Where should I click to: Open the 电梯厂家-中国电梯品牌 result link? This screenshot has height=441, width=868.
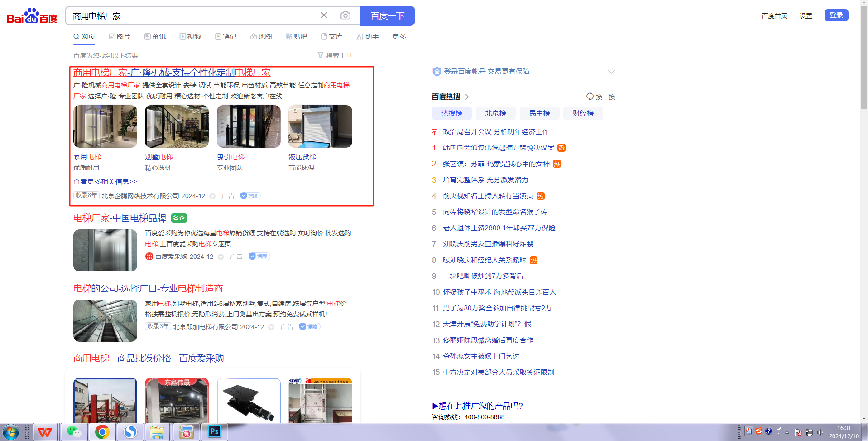pos(120,218)
